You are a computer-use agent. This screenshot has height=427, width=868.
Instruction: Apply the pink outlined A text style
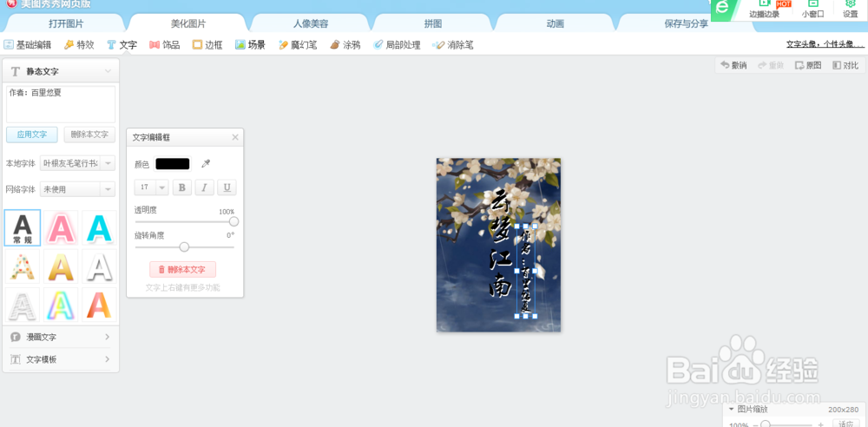[61, 227]
